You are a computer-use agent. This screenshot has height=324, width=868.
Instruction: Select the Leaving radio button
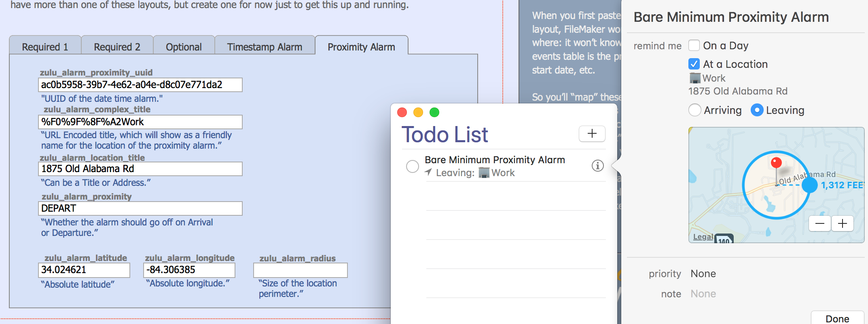click(x=757, y=110)
